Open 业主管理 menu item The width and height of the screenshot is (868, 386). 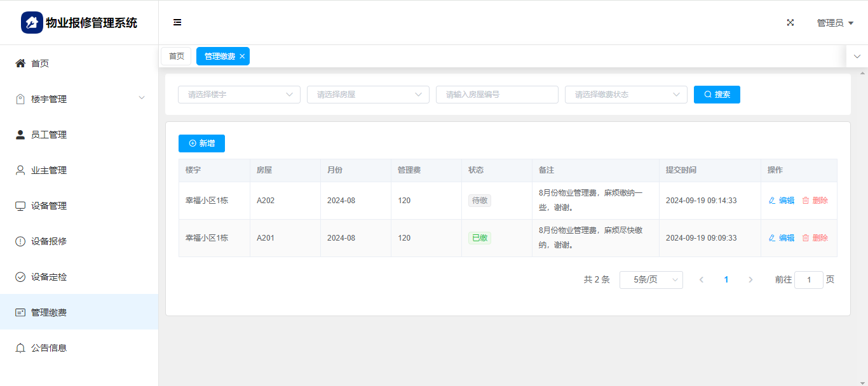[49, 170]
